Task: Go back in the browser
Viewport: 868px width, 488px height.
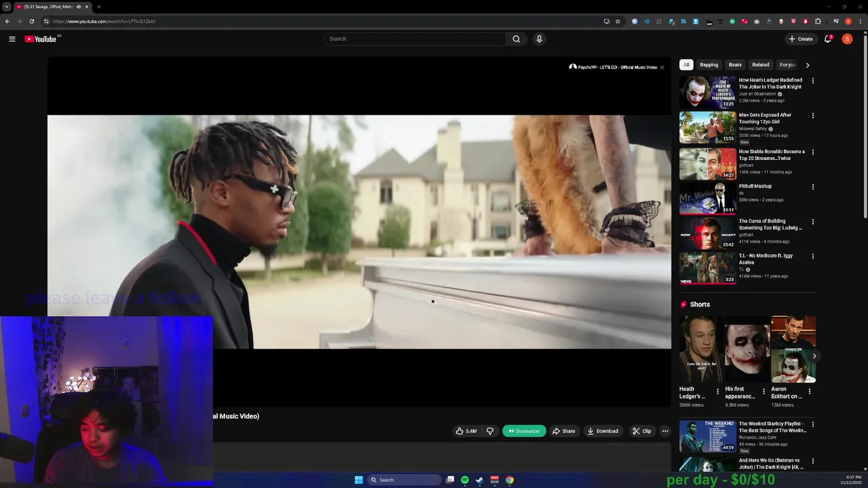Action: [7, 21]
